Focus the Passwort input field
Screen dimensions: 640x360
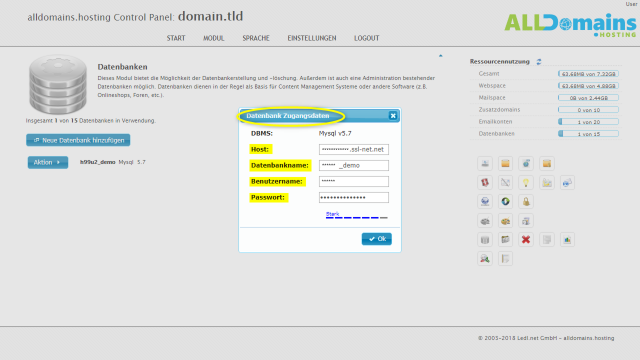354,198
